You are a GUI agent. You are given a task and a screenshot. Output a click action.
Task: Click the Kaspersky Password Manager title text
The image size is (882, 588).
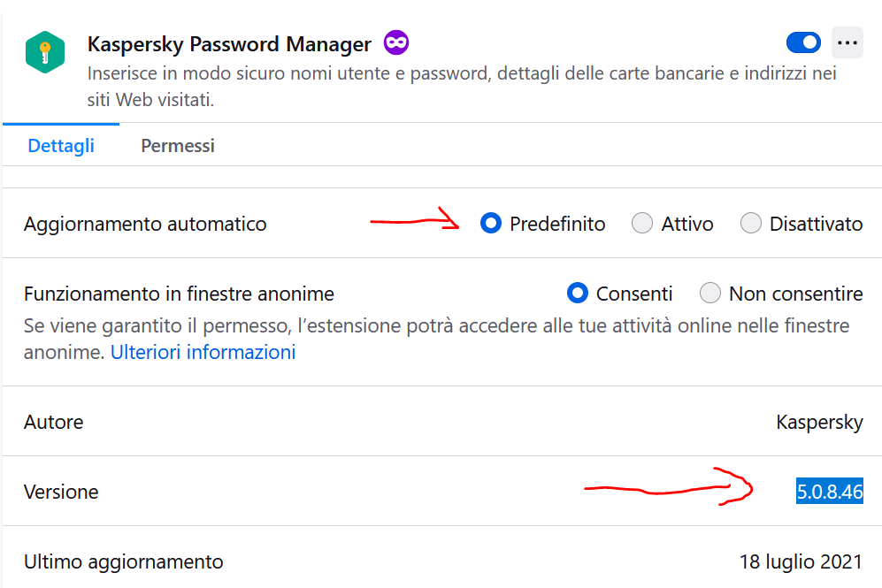(229, 43)
